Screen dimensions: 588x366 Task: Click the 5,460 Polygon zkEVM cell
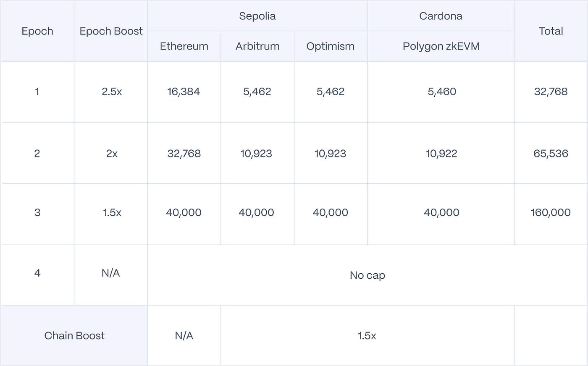[441, 92]
